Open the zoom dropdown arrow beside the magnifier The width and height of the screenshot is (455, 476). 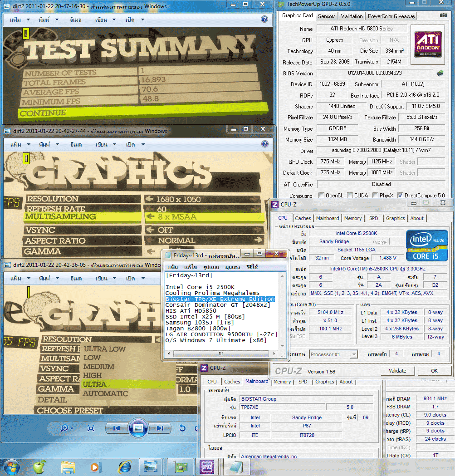(72, 428)
